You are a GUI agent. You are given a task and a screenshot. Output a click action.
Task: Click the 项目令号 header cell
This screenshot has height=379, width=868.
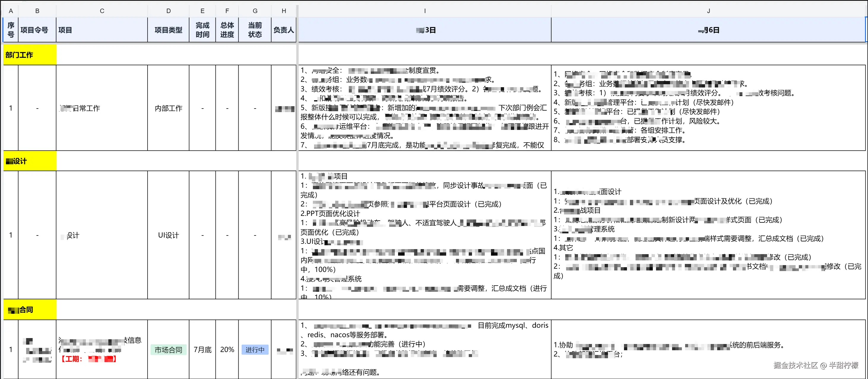pos(37,30)
